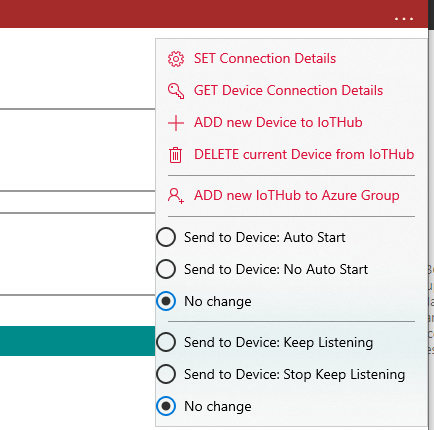Image resolution: width=434 pixels, height=430 pixels.
Task: Select Send to Device: No Auto Start
Action: [262, 269]
